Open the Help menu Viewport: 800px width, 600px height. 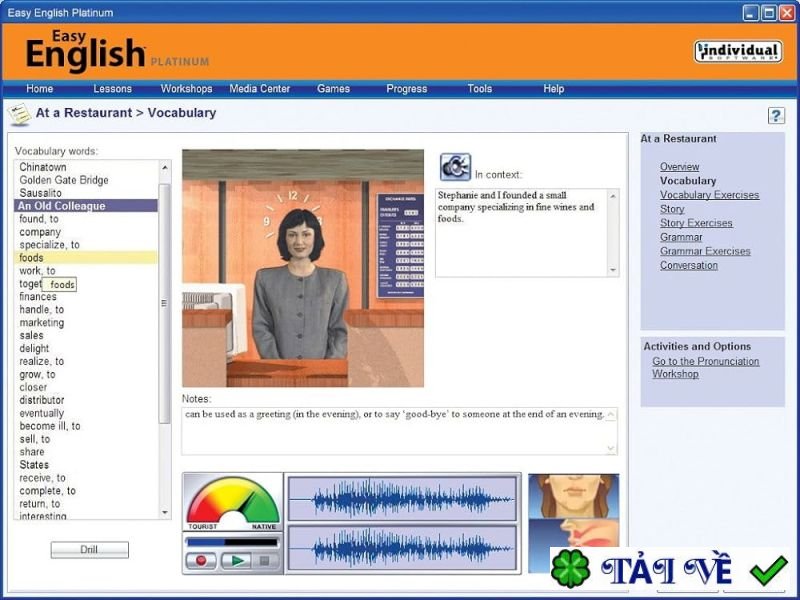click(x=553, y=89)
